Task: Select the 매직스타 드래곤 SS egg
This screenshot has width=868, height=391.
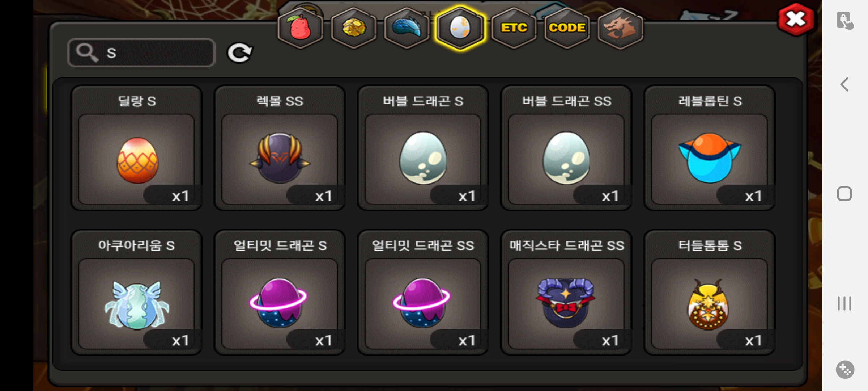Action: coord(566,293)
